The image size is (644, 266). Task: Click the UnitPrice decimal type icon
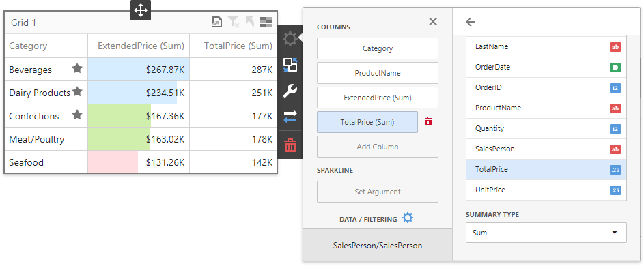(615, 190)
